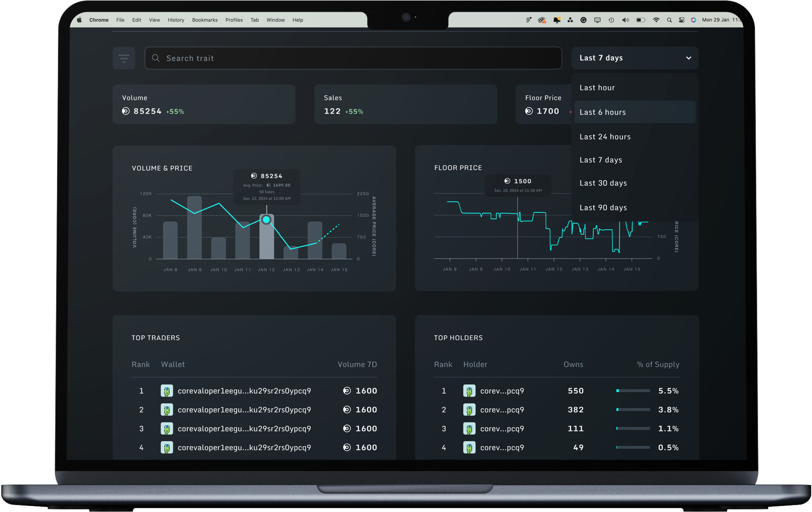Viewport: 812px width, 512px height.
Task: Select Last hour option
Action: (x=597, y=88)
